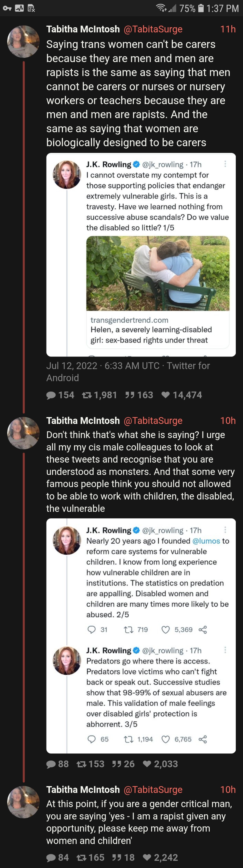The width and height of the screenshot is (243, 868).
Task: Open the three-dot menu on the quoted 1/5 tweet
Action: (x=225, y=164)
